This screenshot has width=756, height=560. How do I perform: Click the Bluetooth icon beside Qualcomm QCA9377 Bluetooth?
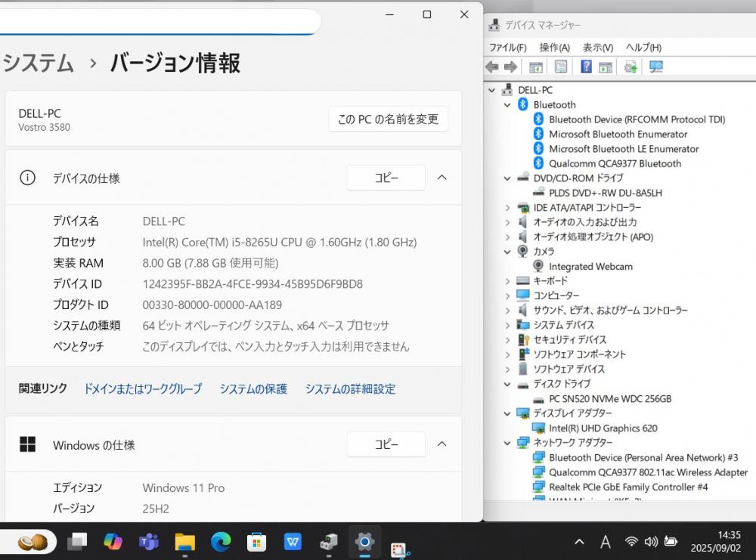[x=538, y=163]
